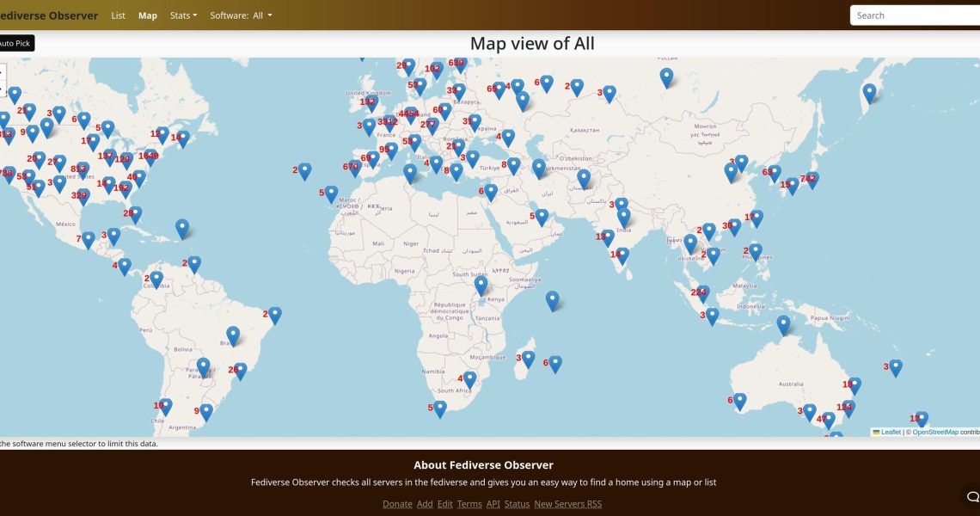
Task: Select the Map nav item
Action: (x=148, y=15)
